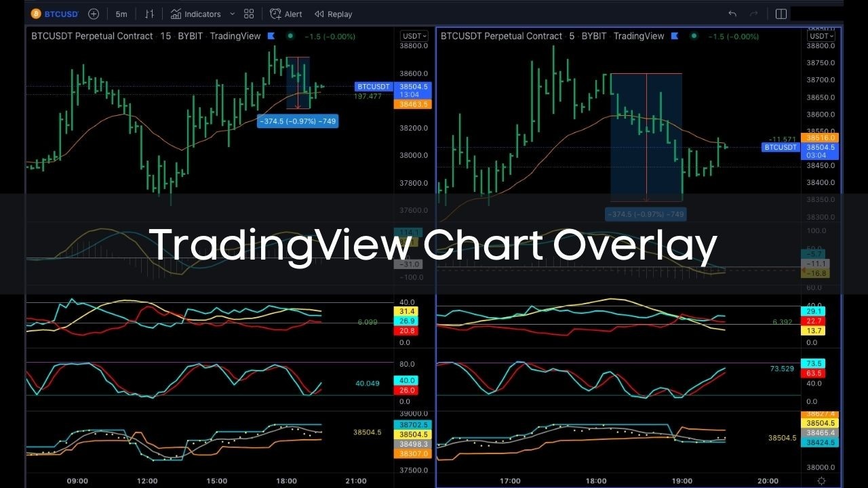This screenshot has height=488, width=868.
Task: Click the BTCUSDT price line label on the 15-minute chart
Action: (373, 87)
